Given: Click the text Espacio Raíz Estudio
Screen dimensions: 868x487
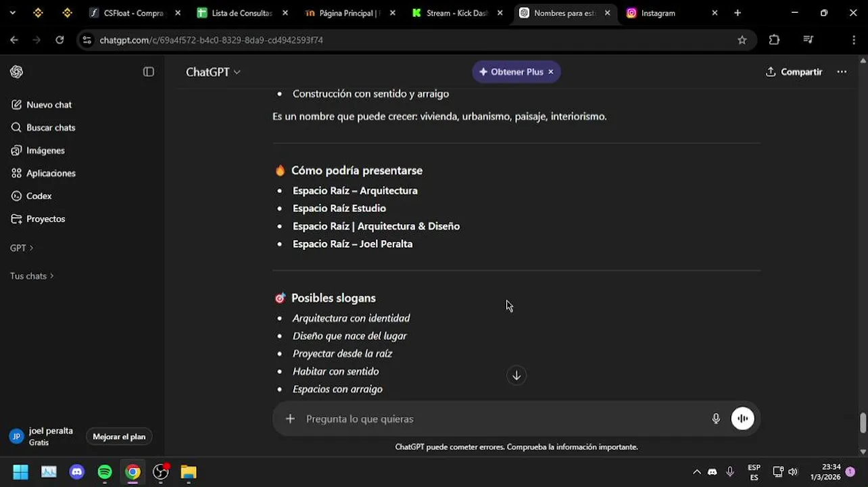Looking at the screenshot, I should [339, 208].
